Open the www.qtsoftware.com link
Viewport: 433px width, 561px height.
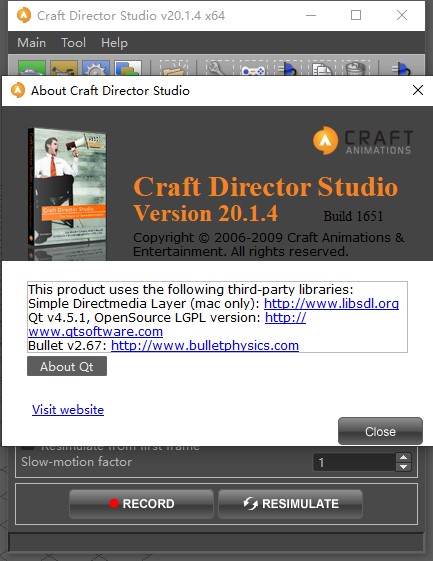(x=96, y=331)
